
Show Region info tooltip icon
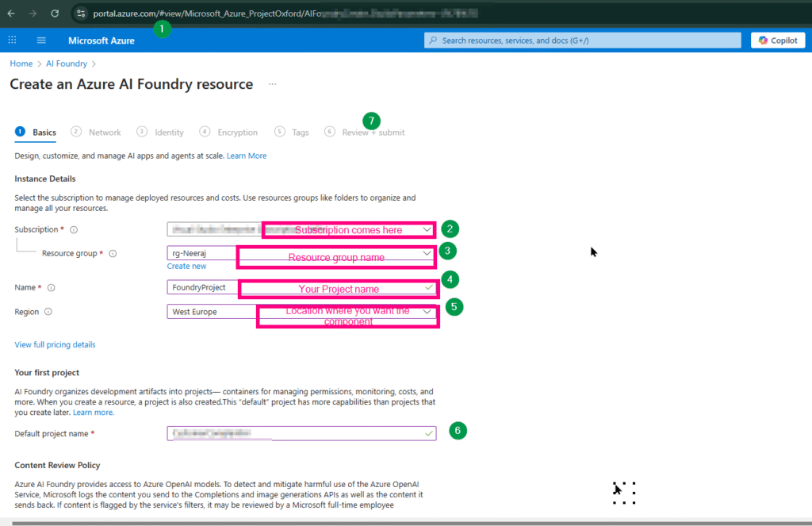point(48,312)
